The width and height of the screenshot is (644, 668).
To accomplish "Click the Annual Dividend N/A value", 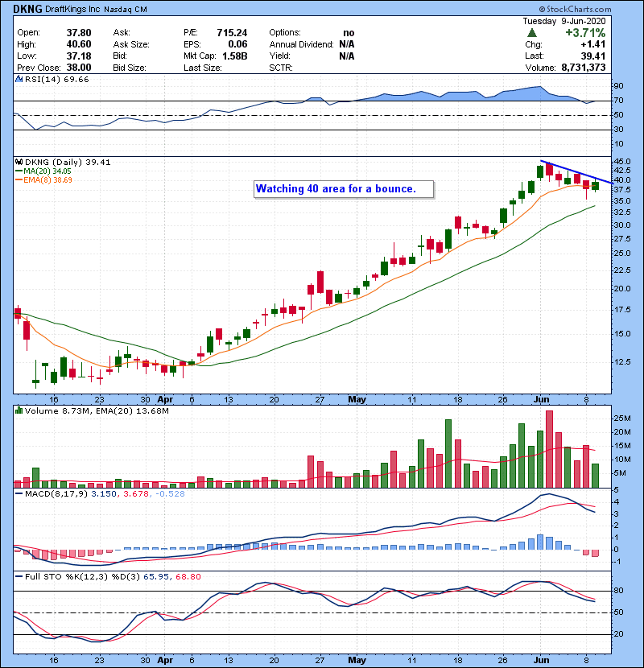I will pos(347,44).
